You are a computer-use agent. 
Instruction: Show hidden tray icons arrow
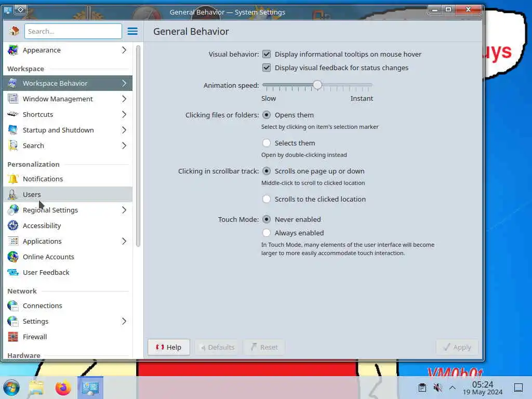click(x=453, y=388)
